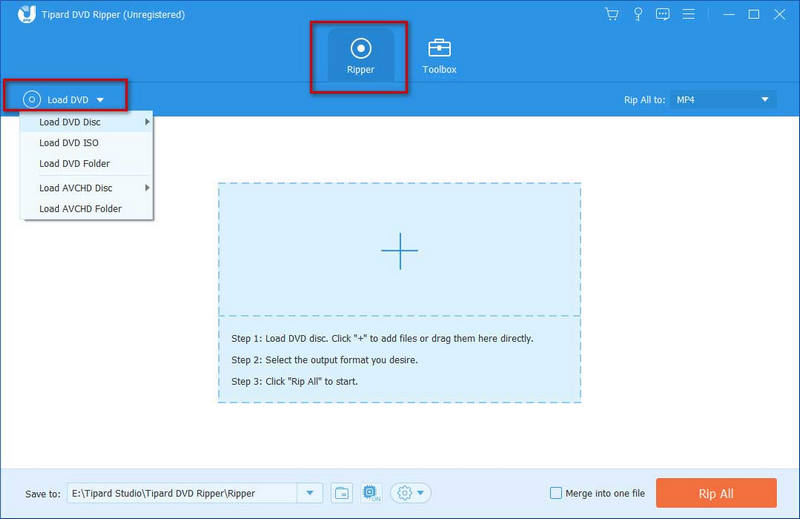800x519 pixels.
Task: Select Load AVCHD Disc menu item
Action: tap(86, 188)
